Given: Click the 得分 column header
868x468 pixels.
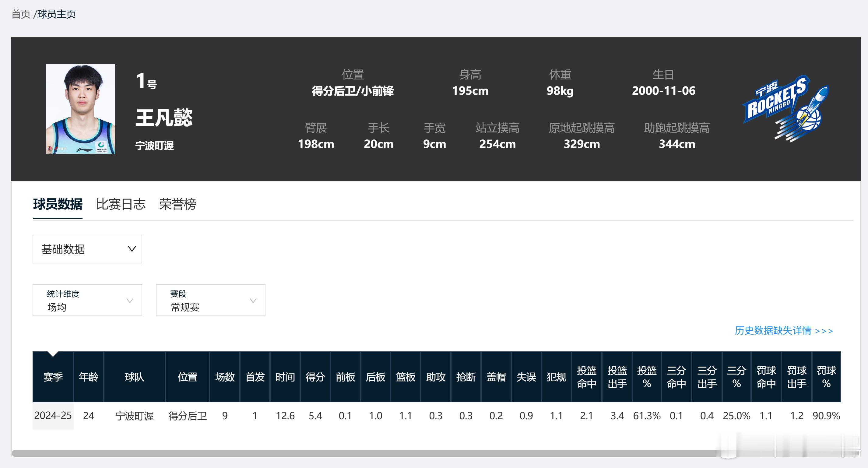Looking at the screenshot, I should (315, 377).
